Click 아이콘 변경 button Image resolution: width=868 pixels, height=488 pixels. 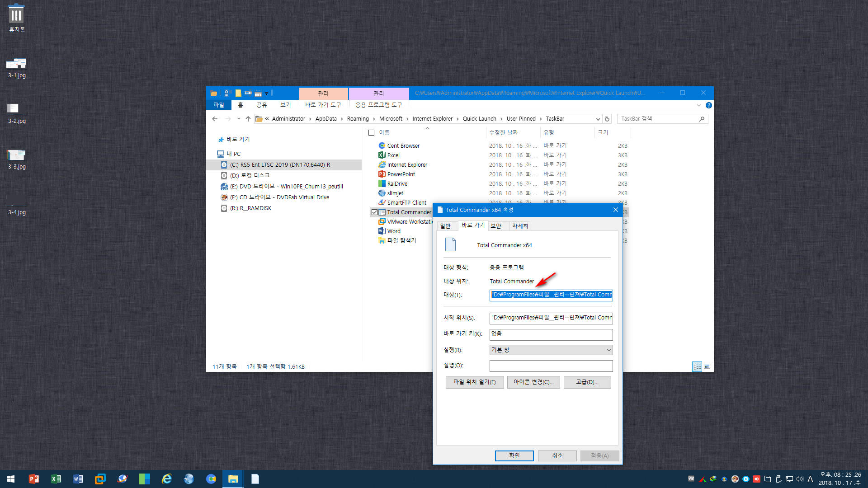pyautogui.click(x=533, y=382)
